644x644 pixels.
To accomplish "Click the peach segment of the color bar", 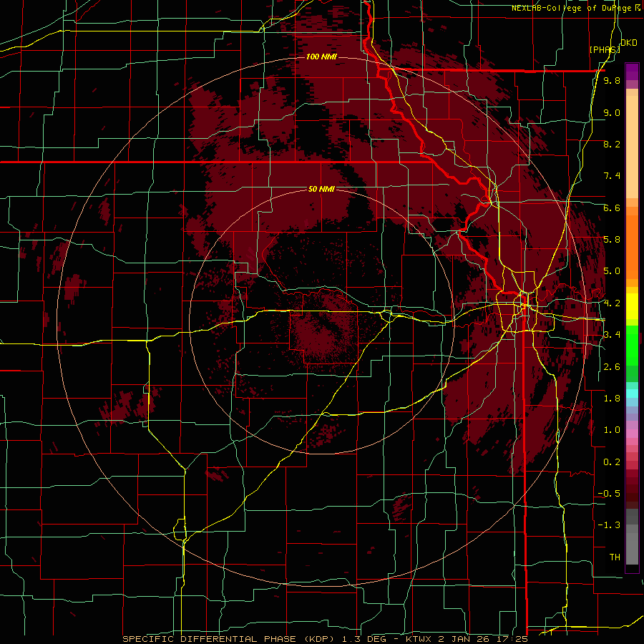I will coord(632,148).
